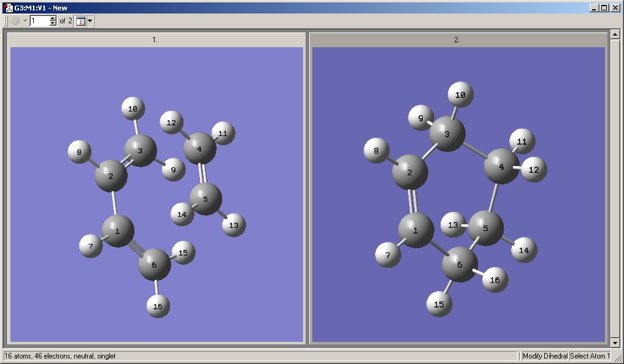Click the GaussView molecule icon in title bar

coord(7,7)
